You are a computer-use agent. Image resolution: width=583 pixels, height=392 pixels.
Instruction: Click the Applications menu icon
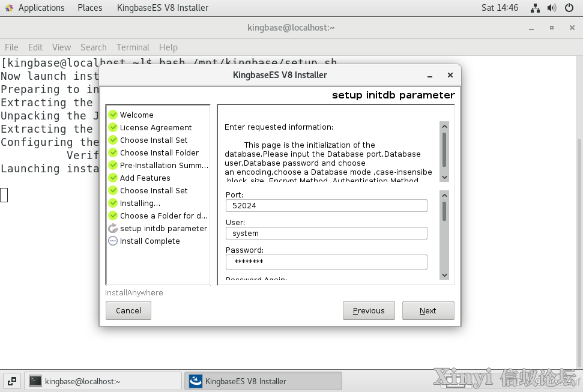(9, 8)
